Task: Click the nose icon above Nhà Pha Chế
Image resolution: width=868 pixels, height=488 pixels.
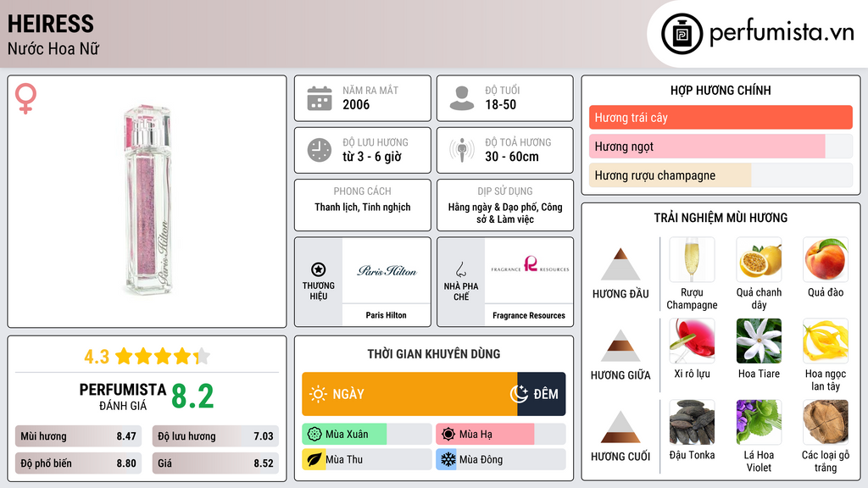Action: click(460, 269)
